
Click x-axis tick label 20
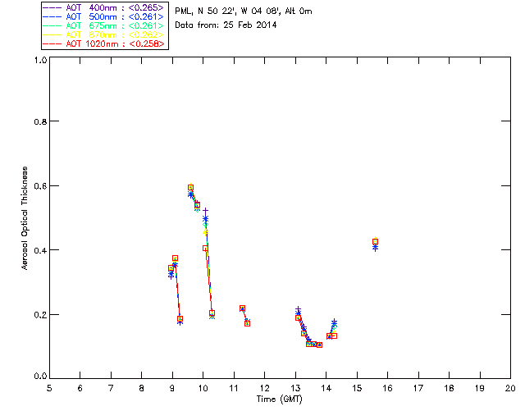[x=510, y=388]
